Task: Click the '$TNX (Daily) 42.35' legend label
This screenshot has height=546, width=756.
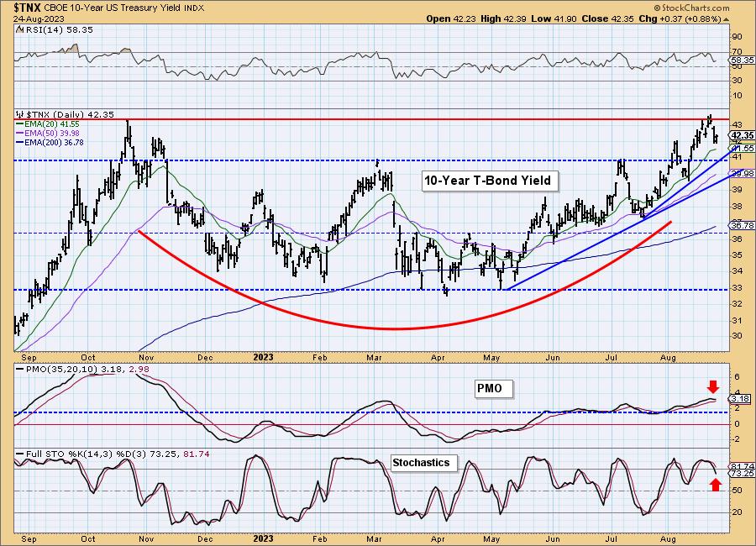Action: (70, 115)
